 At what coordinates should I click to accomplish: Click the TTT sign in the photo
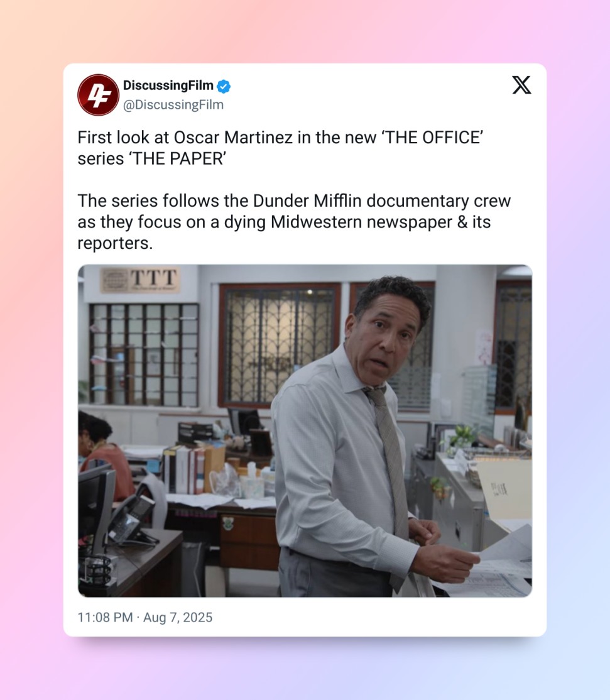(140, 280)
